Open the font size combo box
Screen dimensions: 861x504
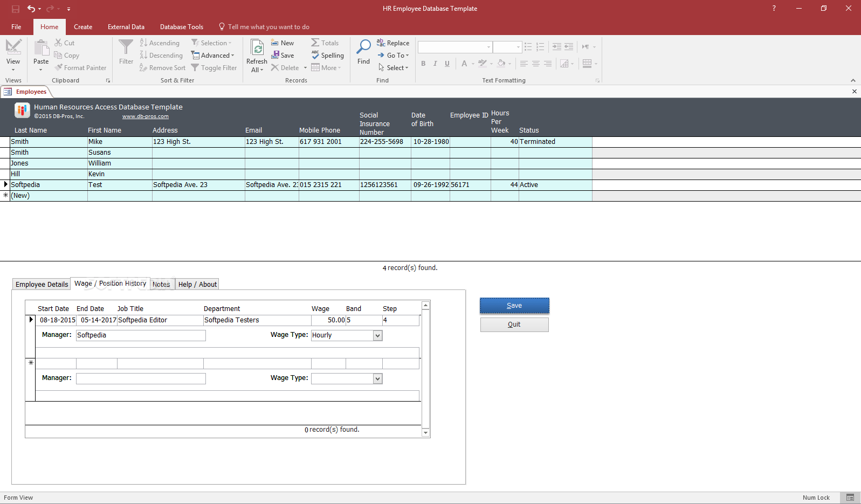click(x=518, y=47)
